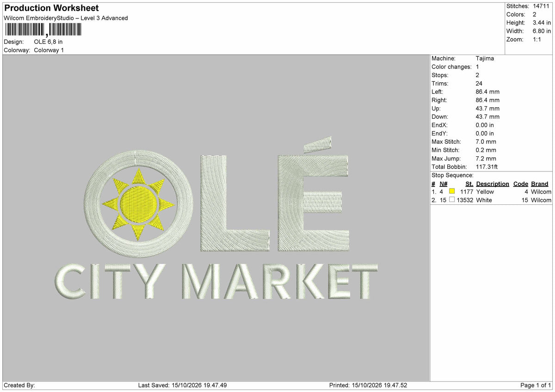
Task: Click the white thread color swatch
Action: click(x=452, y=200)
